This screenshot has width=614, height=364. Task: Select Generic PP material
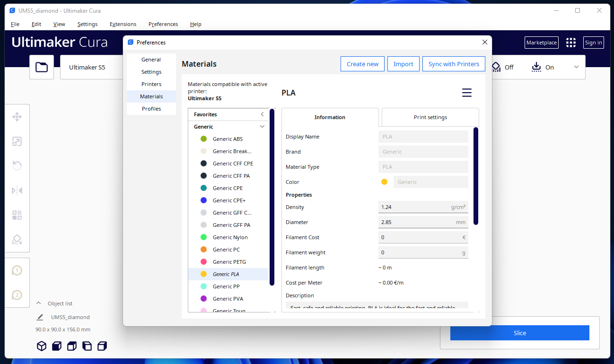tap(228, 286)
